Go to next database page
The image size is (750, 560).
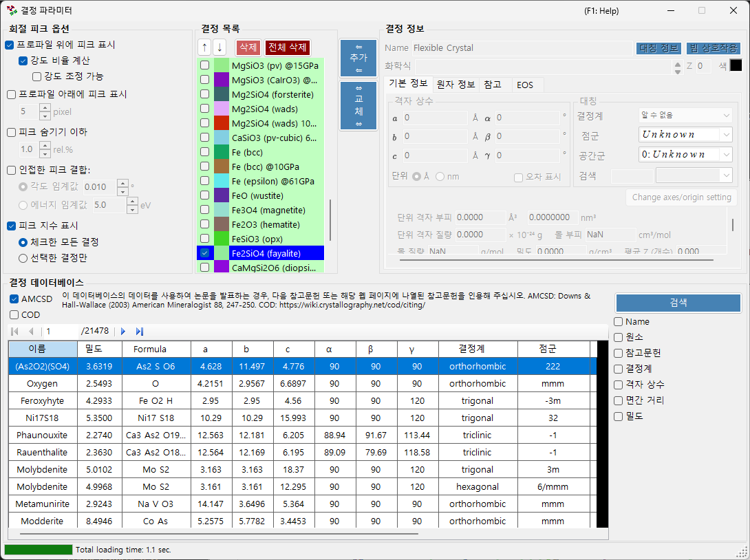(x=123, y=331)
